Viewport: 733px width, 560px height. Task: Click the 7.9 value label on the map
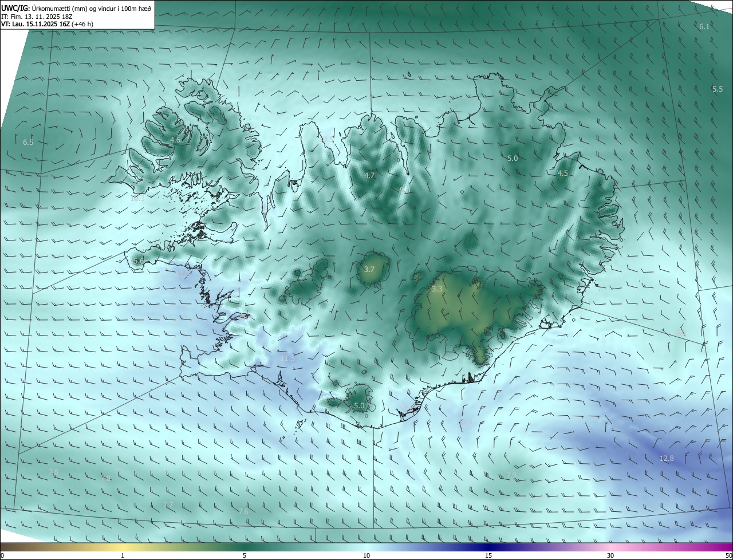(x=511, y=475)
